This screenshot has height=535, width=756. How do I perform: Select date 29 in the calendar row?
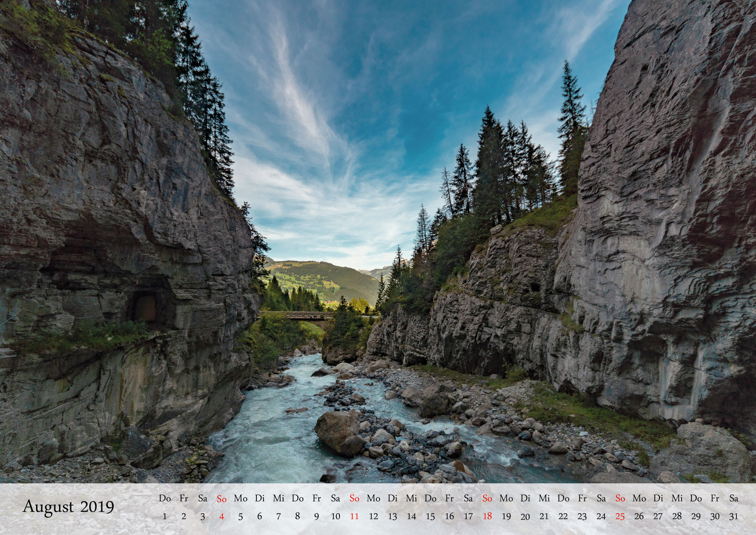[x=696, y=516]
